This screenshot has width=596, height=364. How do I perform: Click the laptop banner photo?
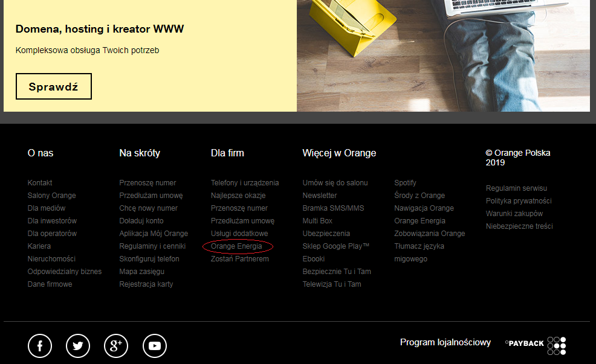[443, 56]
